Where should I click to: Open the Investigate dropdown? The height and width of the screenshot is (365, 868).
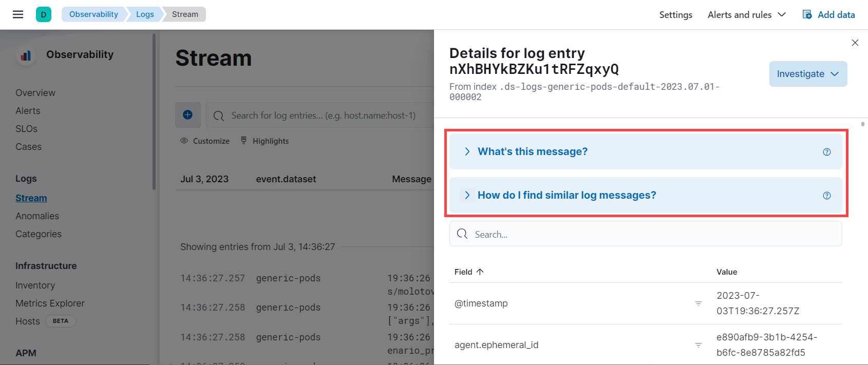click(x=808, y=74)
